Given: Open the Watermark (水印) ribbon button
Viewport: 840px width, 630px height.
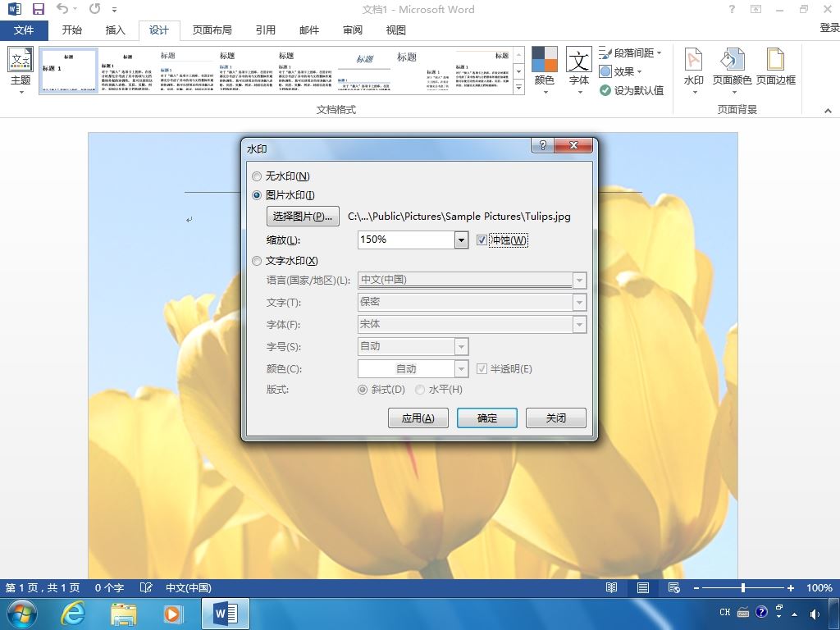Looking at the screenshot, I should [x=694, y=71].
